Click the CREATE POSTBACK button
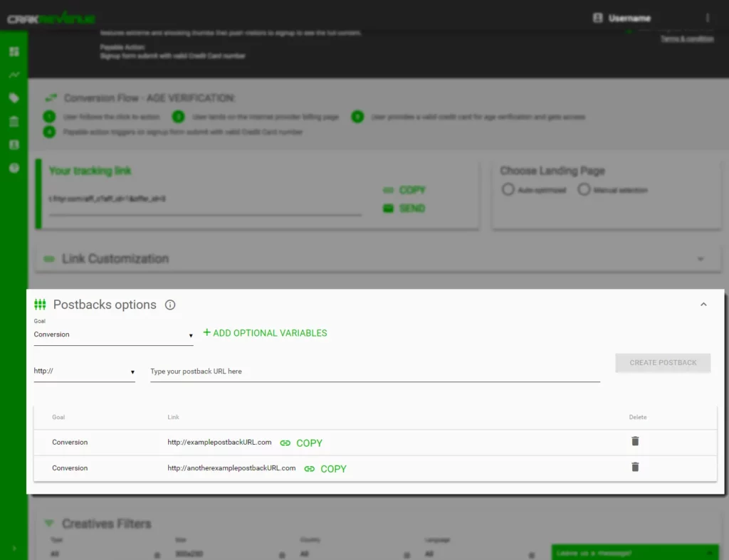The image size is (729, 560). (x=662, y=363)
